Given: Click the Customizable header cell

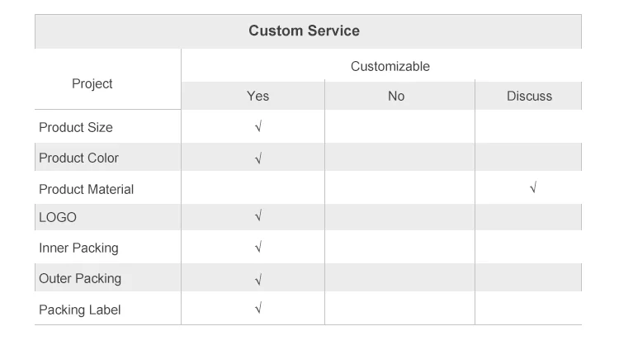Looking at the screenshot, I should click(x=390, y=67).
